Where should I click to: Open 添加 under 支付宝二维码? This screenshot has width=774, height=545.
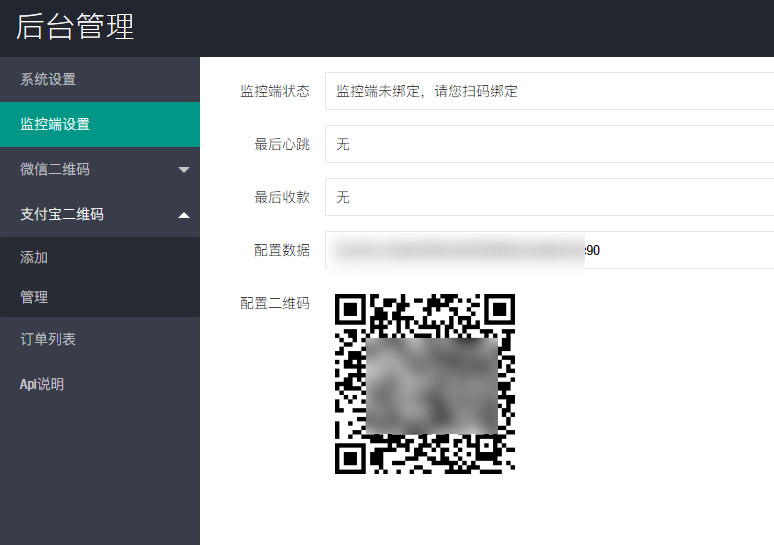pyautogui.click(x=100, y=257)
